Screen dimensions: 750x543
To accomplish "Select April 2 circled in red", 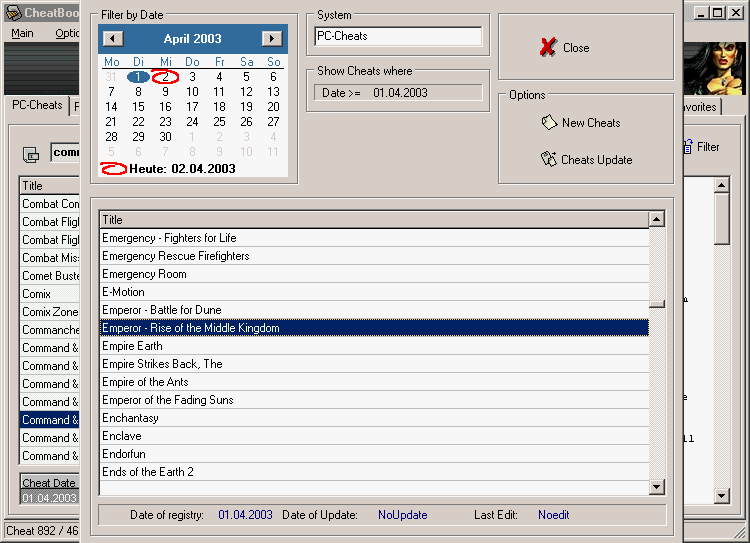I will (165, 77).
